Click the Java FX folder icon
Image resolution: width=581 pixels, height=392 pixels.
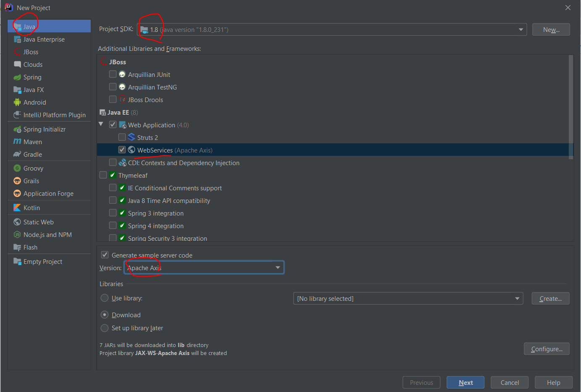17,90
